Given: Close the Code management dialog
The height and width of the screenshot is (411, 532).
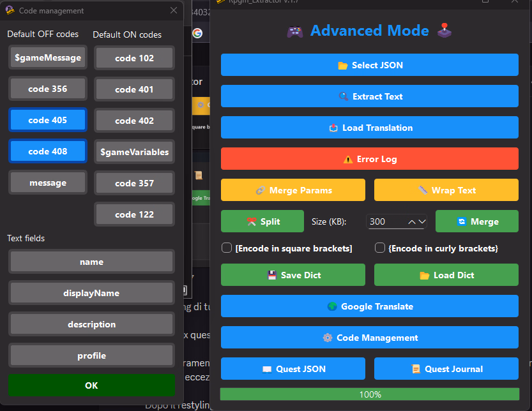Looking at the screenshot, I should tap(174, 11).
